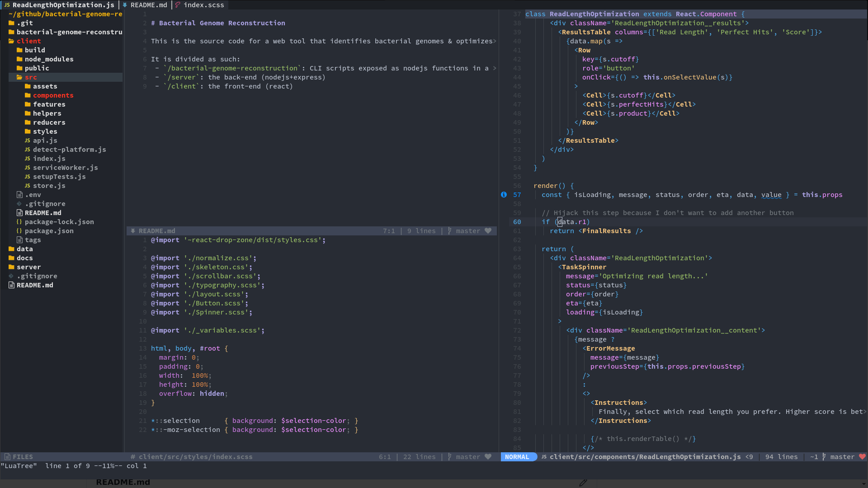Image resolution: width=868 pixels, height=488 pixels.
Task: Click the git status icon in status bar
Action: (x=451, y=456)
